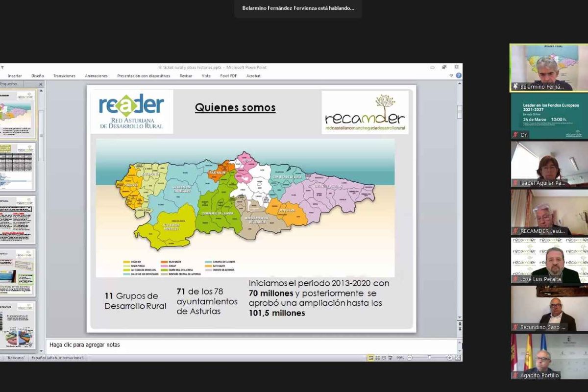Click muted mic icon for Isabel Aguilar
Image resolution: width=588 pixels, height=392 pixels.
[515, 183]
